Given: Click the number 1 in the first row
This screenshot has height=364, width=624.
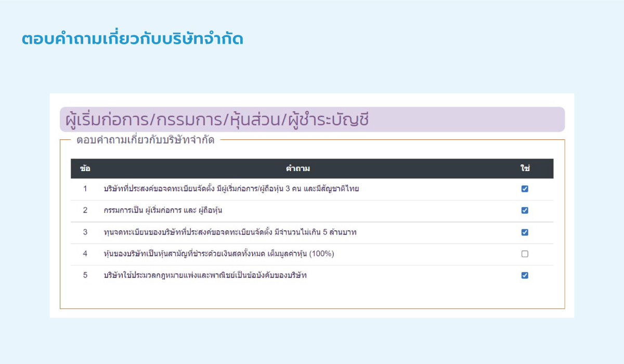Looking at the screenshot, I should pos(86,189).
